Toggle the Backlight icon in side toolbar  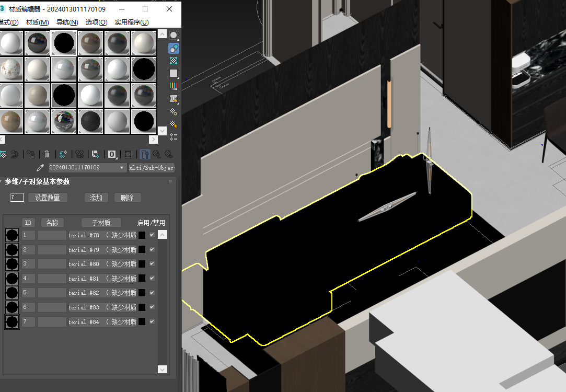click(x=174, y=48)
